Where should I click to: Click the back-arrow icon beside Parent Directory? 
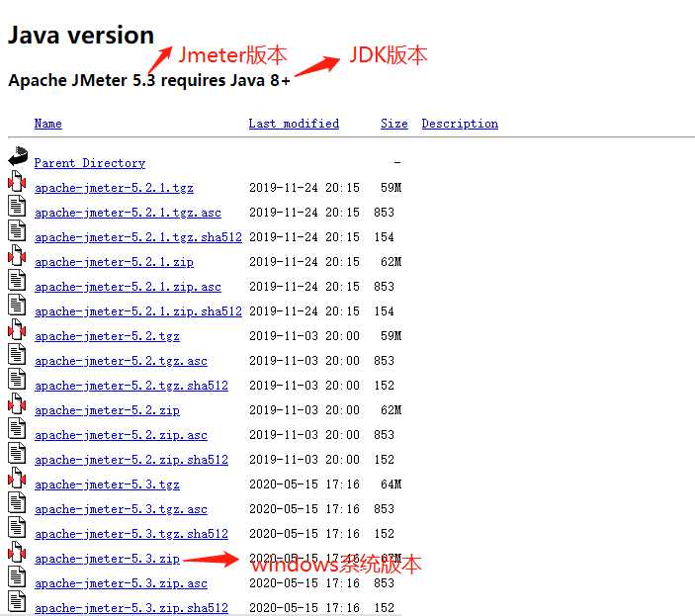(x=18, y=157)
